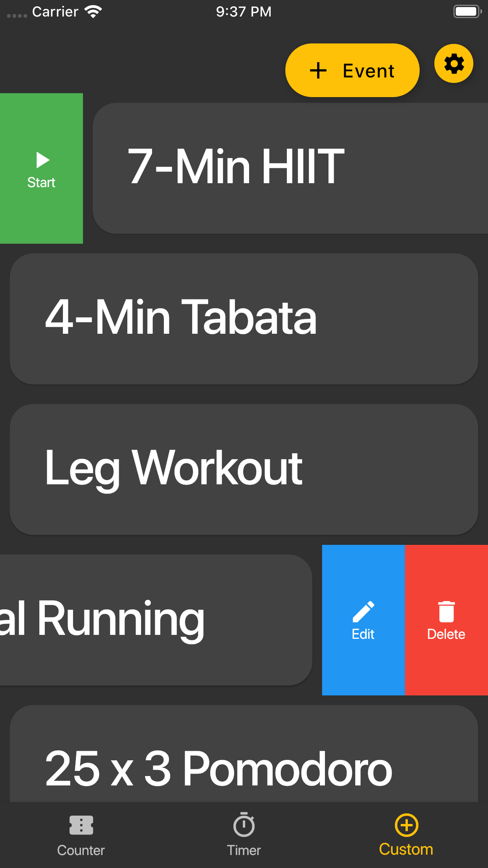Open the 4-Min Tabata event
Viewport: 488px width, 868px height.
(244, 318)
